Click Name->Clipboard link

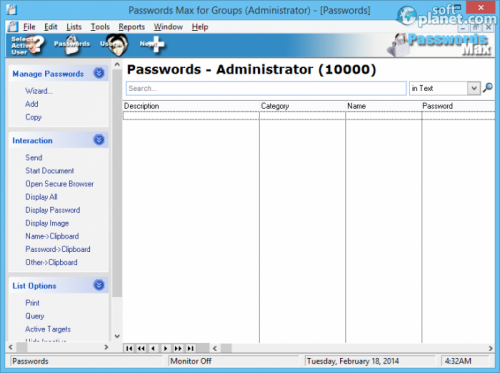pyautogui.click(x=52, y=236)
